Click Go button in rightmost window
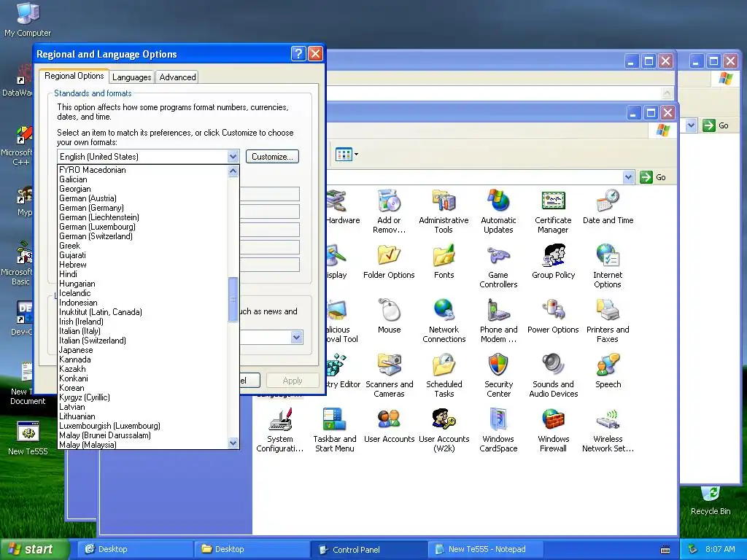This screenshot has height=560, width=747. coord(716,125)
